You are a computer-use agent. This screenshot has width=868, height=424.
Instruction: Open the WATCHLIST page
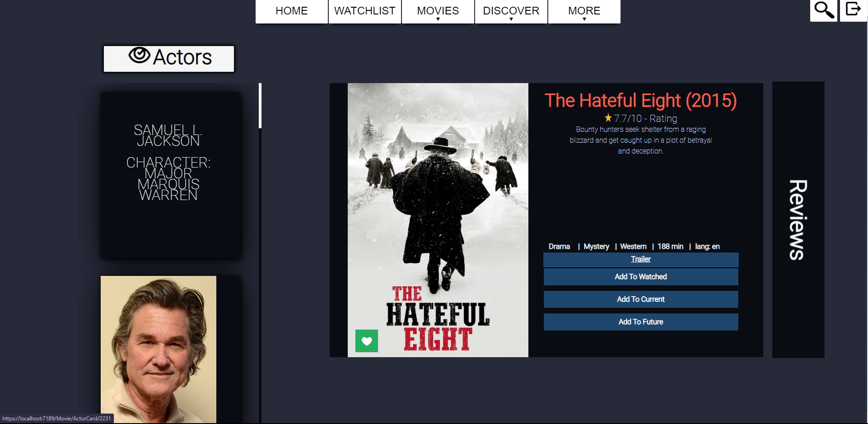point(365,11)
